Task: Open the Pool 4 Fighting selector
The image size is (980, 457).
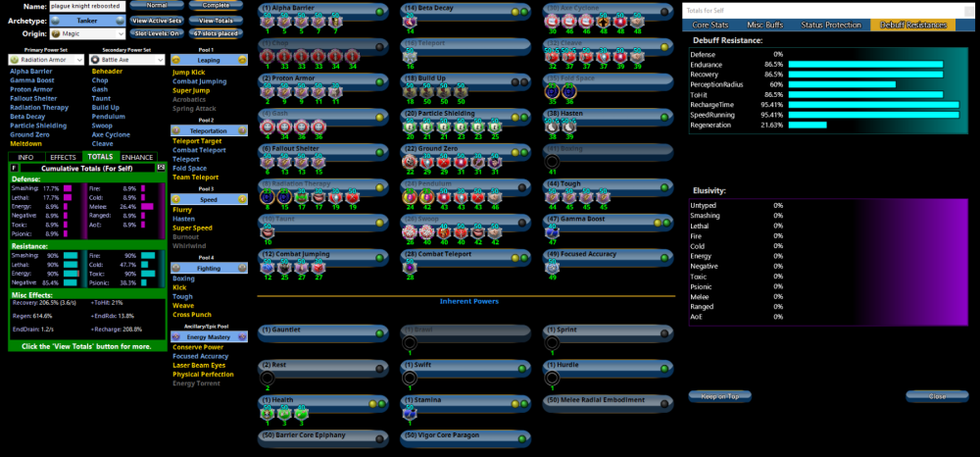Action: (210, 268)
